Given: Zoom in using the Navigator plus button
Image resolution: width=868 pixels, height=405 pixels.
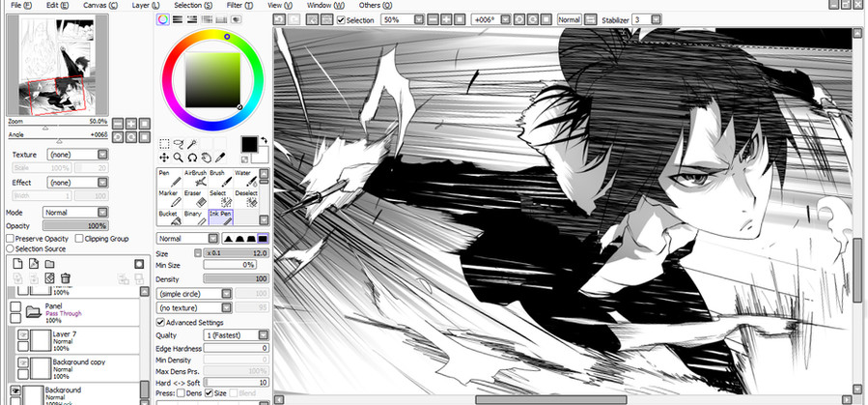Looking at the screenshot, I should (131, 124).
